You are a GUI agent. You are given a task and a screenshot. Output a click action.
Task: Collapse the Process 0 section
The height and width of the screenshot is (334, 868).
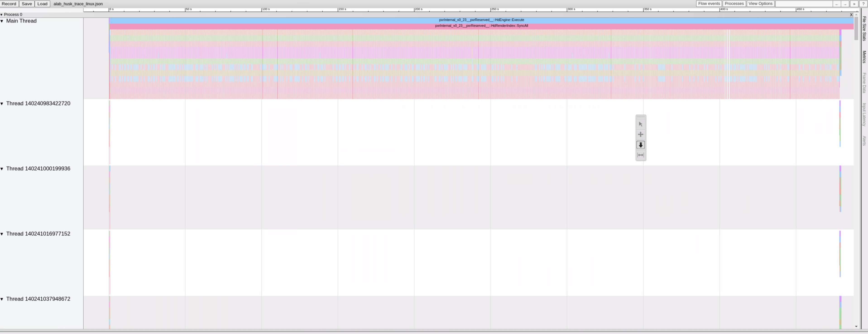(2, 15)
